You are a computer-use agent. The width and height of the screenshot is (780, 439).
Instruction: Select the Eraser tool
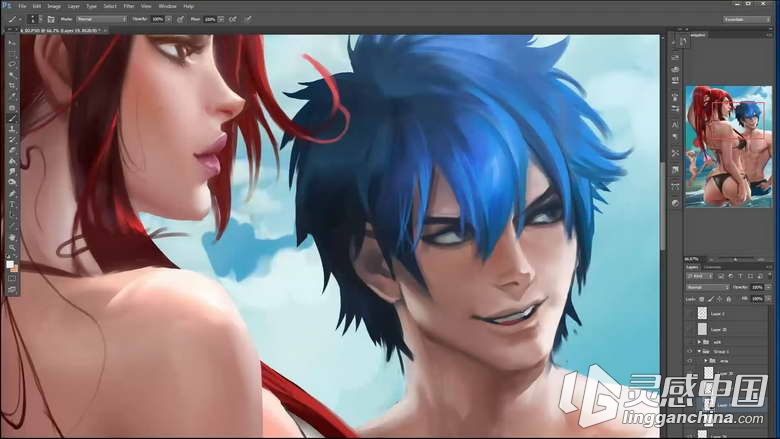(x=12, y=151)
